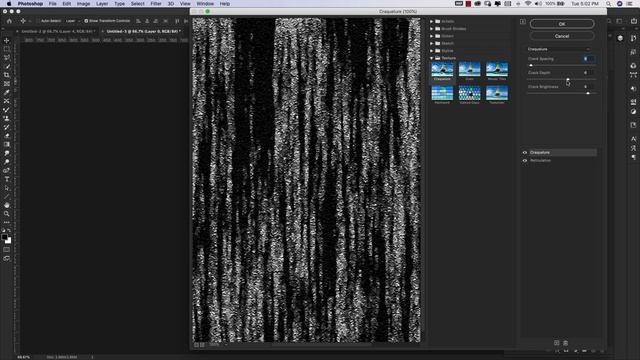Expand the Artistic filter folder
This screenshot has height=360, width=640.
pos(431,21)
